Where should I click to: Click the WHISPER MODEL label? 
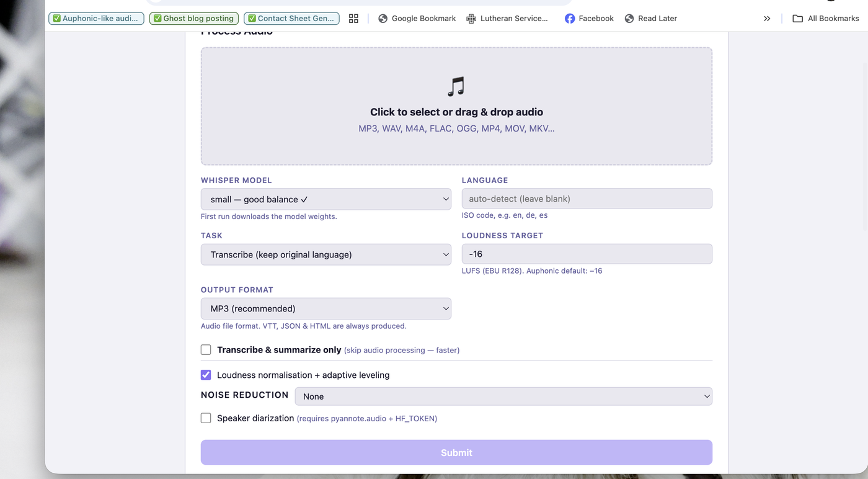(x=236, y=180)
